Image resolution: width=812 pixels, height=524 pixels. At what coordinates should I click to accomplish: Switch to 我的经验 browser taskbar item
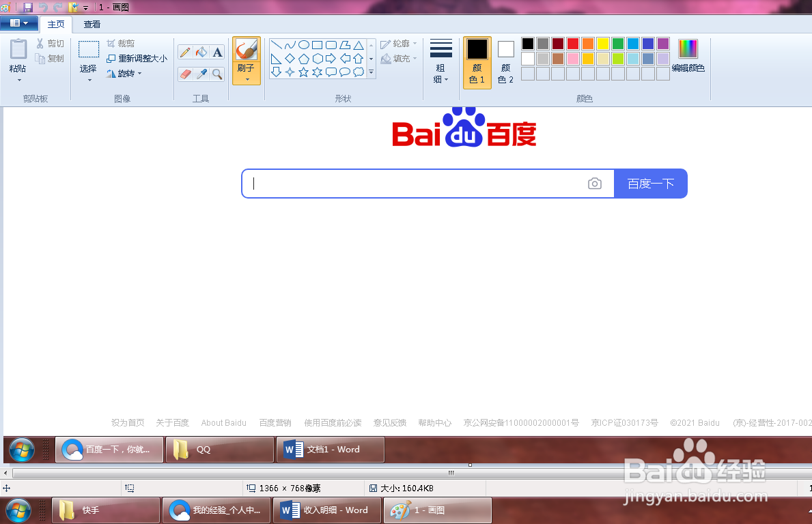click(216, 510)
